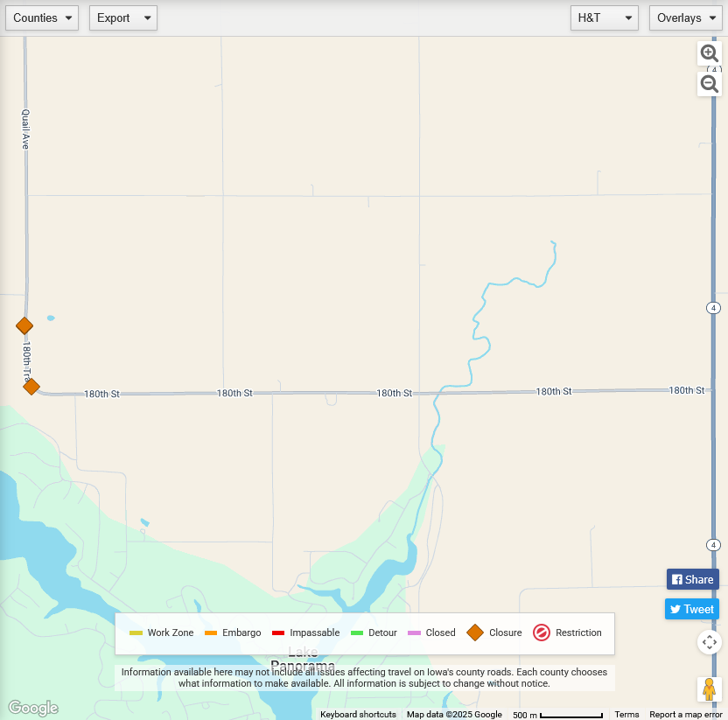This screenshot has height=720, width=728.
Task: Click the Highway 4 route shield marker
Action: 714,308
